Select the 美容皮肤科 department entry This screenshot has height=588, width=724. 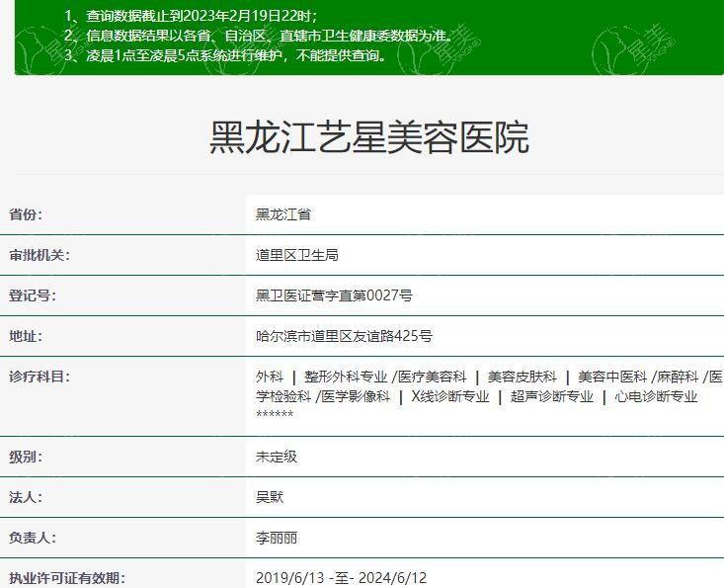pos(522,377)
